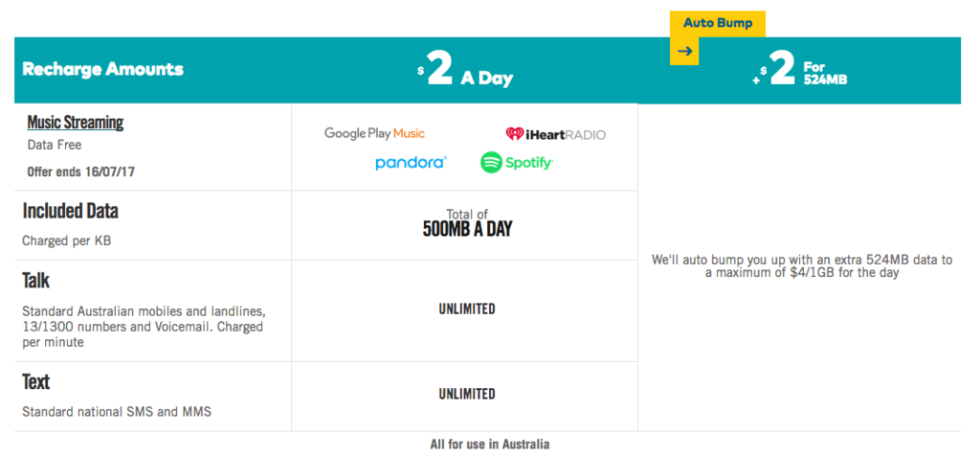Click the iHeartRadio logo
This screenshot has height=457, width=980.
tap(556, 134)
